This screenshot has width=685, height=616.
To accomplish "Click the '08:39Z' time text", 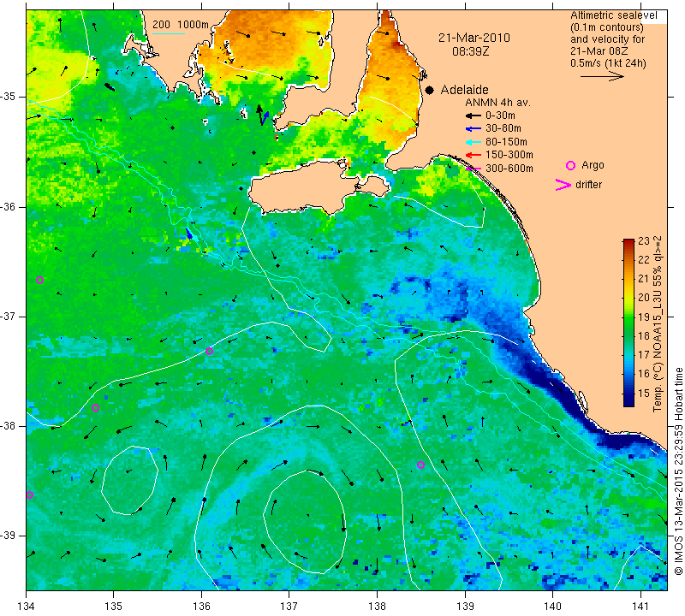I will click(x=470, y=51).
